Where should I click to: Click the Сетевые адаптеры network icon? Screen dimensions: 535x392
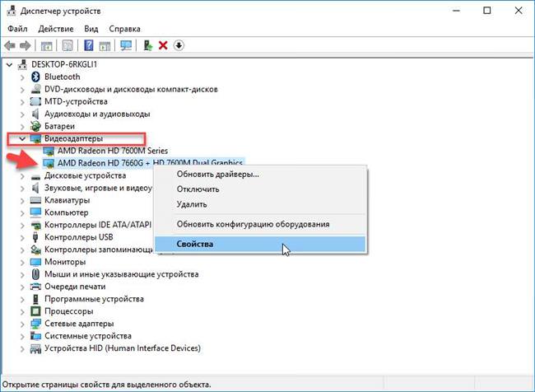pyautogui.click(x=35, y=324)
